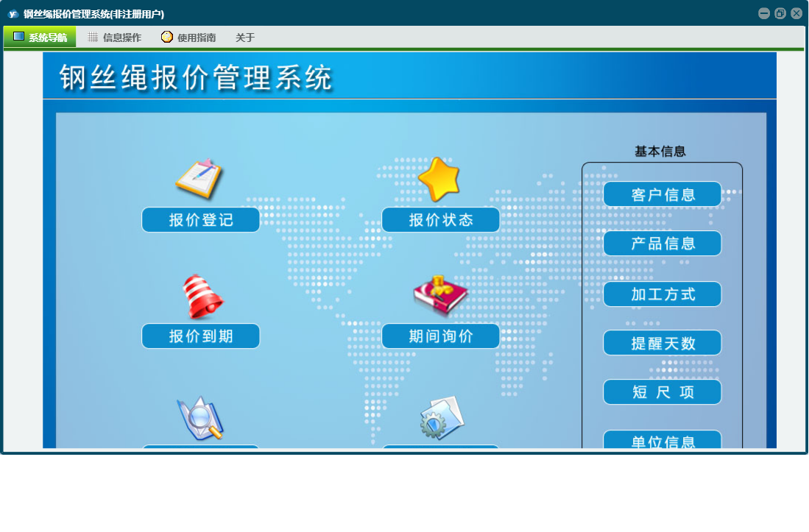Click the red bell icon for 报价到期
Image resolution: width=809 pixels, height=532 pixels.
coord(202,297)
